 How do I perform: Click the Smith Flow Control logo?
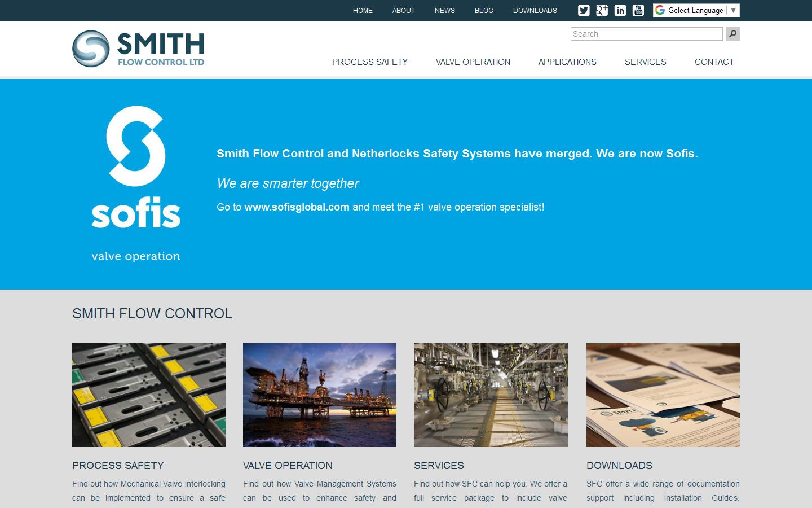point(138,48)
